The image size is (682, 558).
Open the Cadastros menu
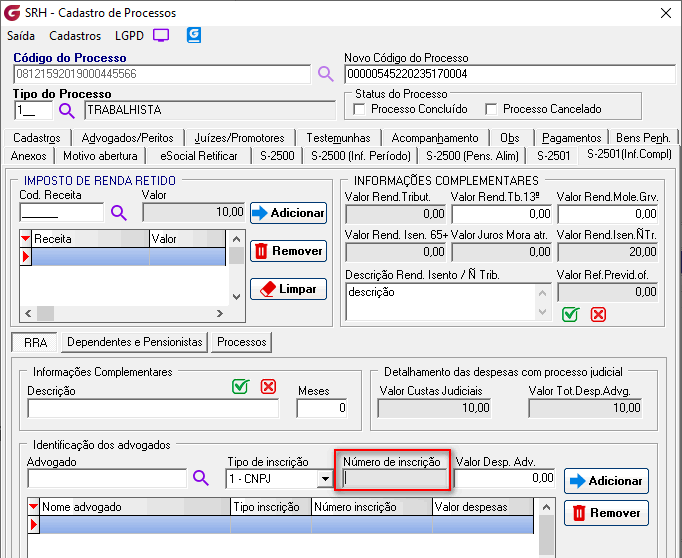(75, 35)
